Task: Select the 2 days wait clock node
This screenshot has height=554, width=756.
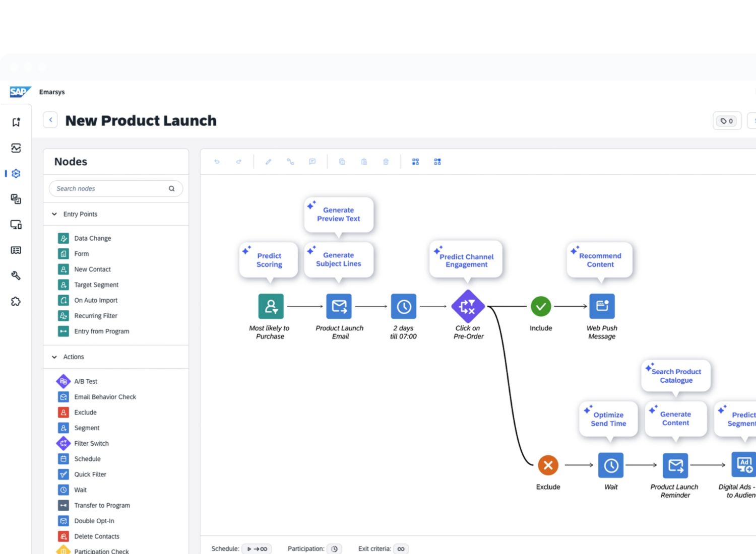Action: 403,306
